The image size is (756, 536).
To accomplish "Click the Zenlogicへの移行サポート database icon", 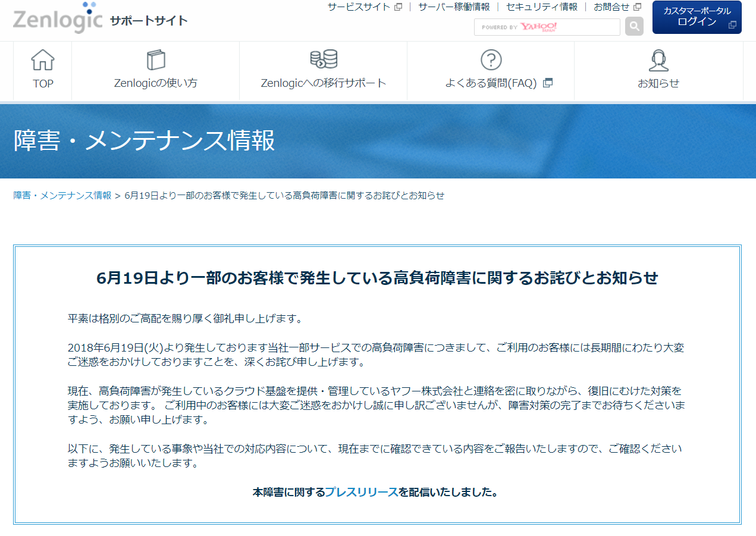I will coord(322,59).
